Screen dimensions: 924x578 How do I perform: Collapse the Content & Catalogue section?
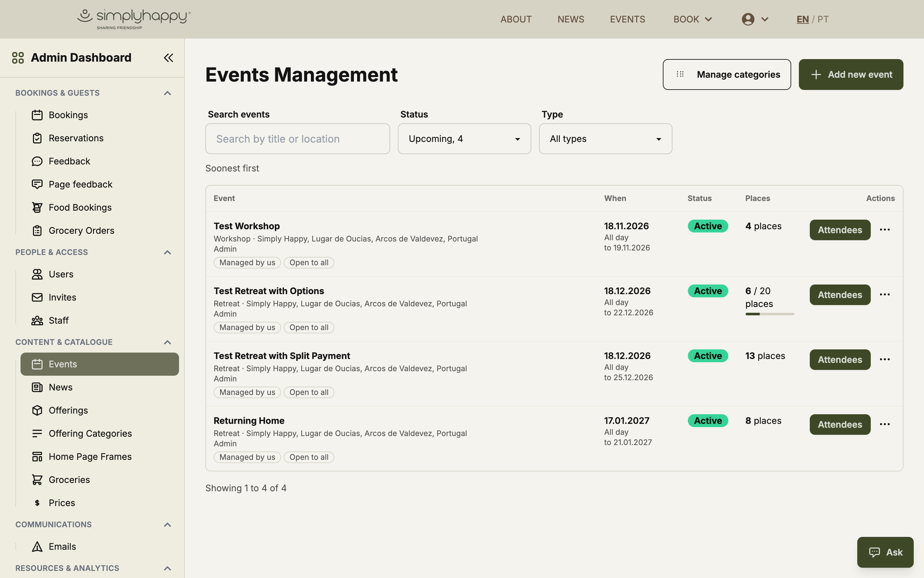167,342
